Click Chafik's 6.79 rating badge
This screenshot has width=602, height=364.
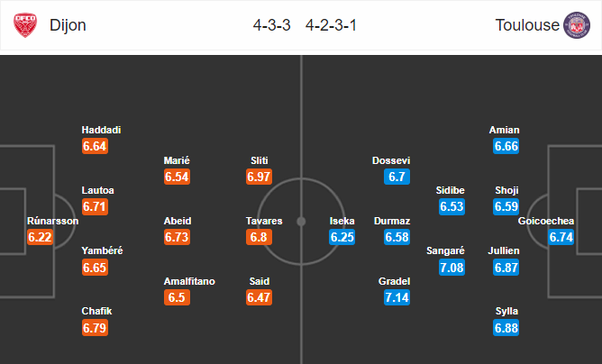(x=95, y=328)
